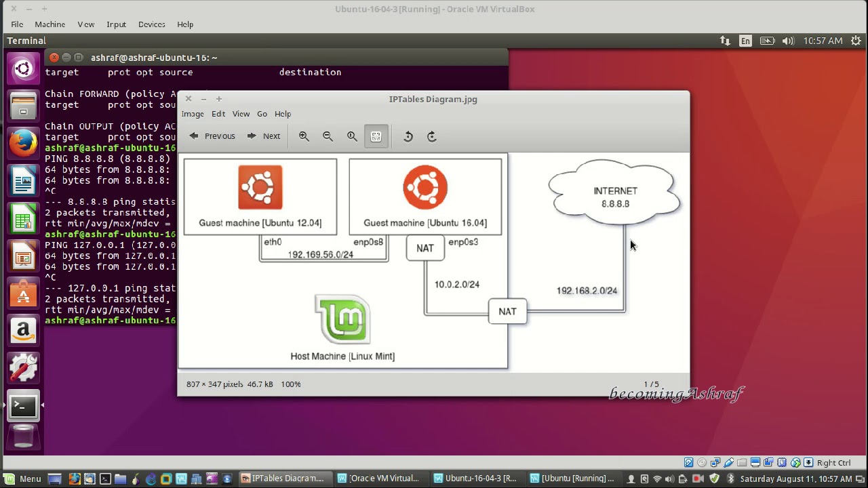Click VirtualBox shared folders status icon
This screenshot has height=488, width=868.
[743, 463]
